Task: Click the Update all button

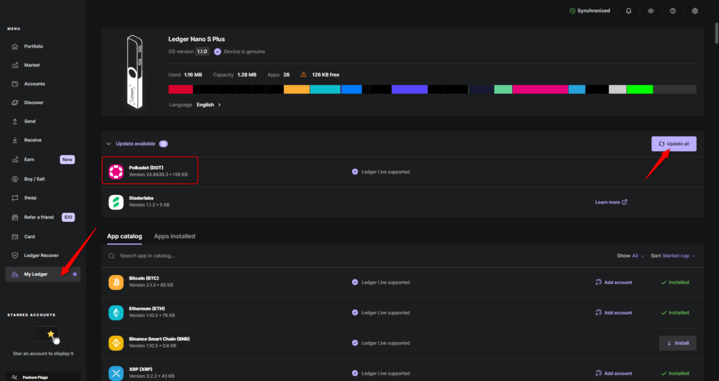Action: point(674,144)
